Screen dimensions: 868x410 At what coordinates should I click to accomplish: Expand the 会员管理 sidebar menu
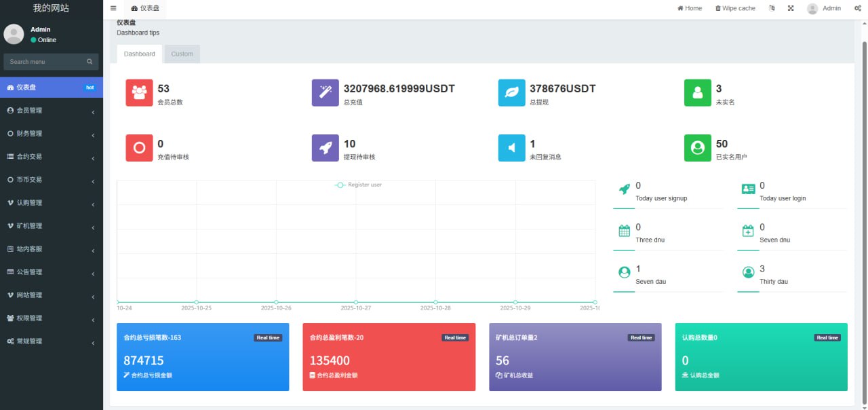pyautogui.click(x=51, y=111)
